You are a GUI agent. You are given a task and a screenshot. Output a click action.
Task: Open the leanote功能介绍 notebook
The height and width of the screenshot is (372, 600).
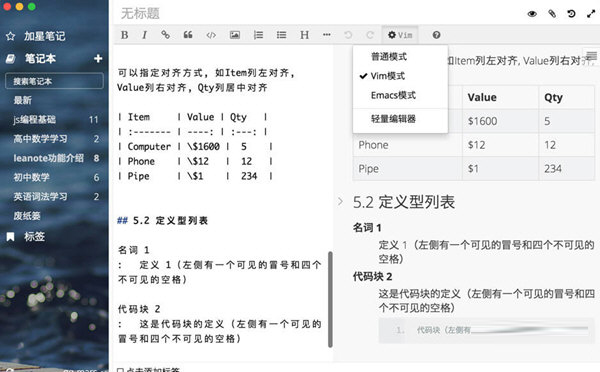pyautogui.click(x=48, y=158)
